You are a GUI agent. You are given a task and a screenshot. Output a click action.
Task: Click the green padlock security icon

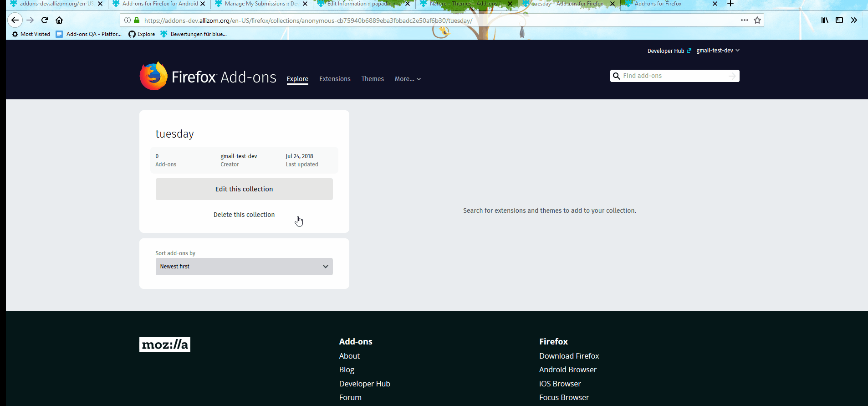tap(137, 20)
